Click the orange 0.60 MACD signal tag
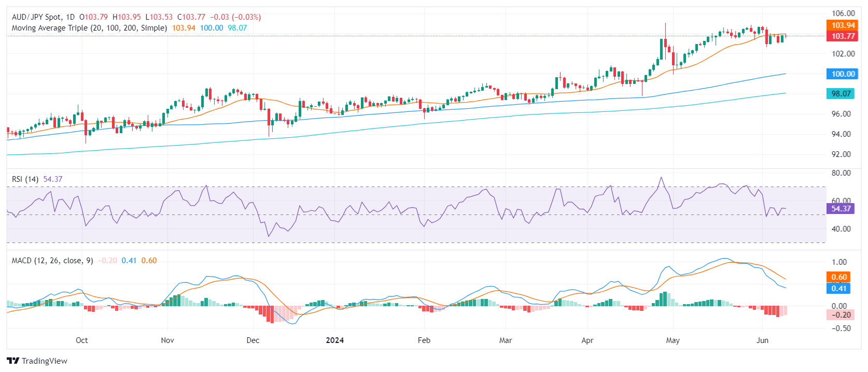Image resolution: width=868 pixels, height=372 pixels. point(838,277)
